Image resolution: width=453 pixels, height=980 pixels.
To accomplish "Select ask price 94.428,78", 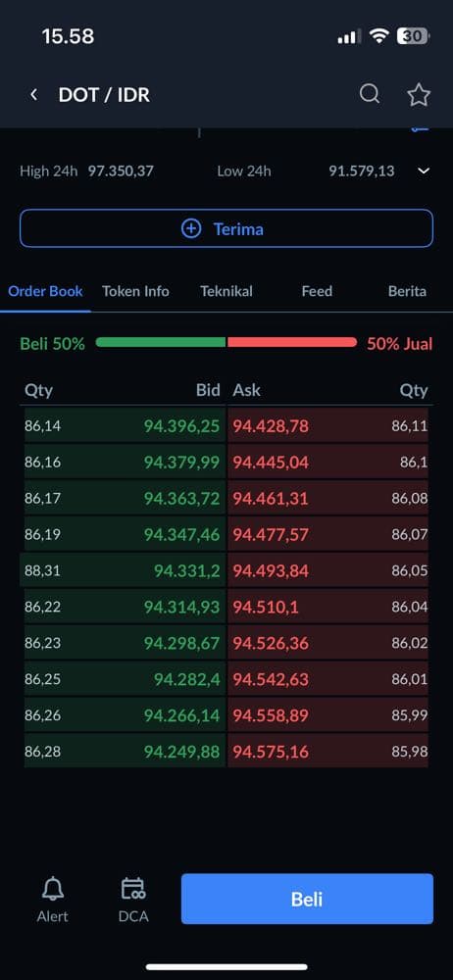I will click(x=271, y=426).
